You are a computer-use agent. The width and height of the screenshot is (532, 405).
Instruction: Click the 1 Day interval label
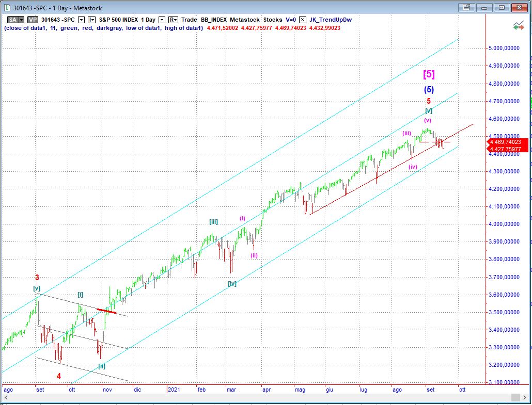pyautogui.click(x=148, y=20)
